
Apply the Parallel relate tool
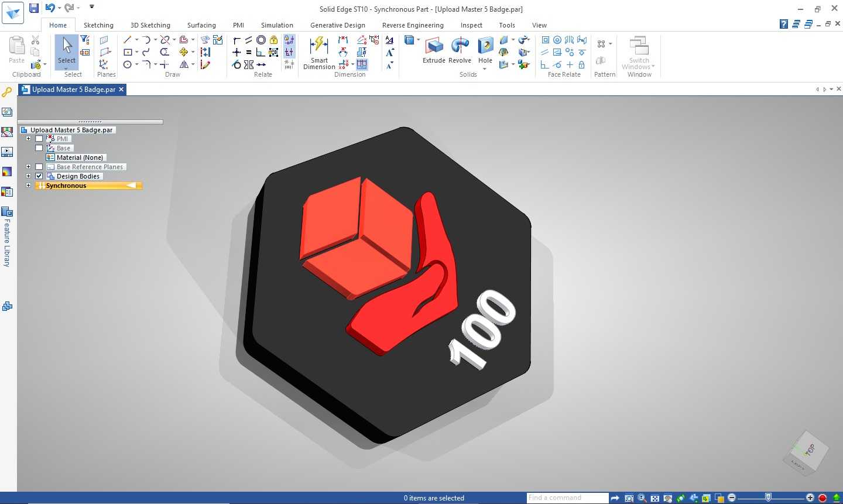click(249, 40)
